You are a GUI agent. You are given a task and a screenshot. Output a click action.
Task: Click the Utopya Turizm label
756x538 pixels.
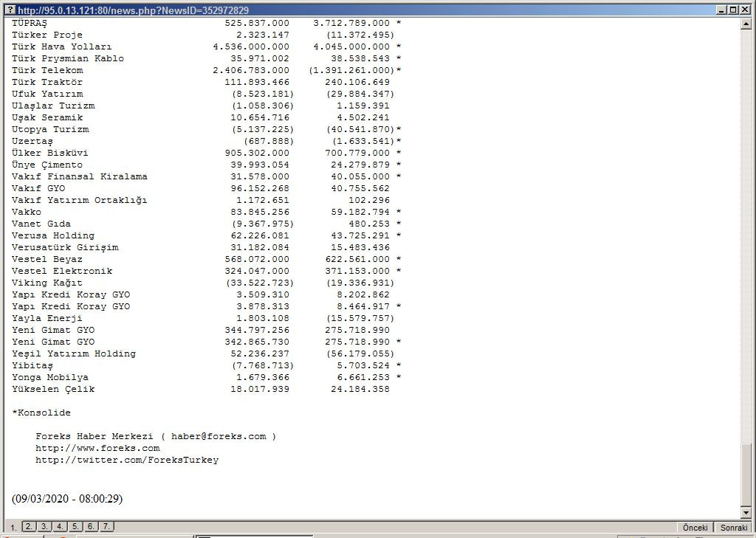coord(50,129)
